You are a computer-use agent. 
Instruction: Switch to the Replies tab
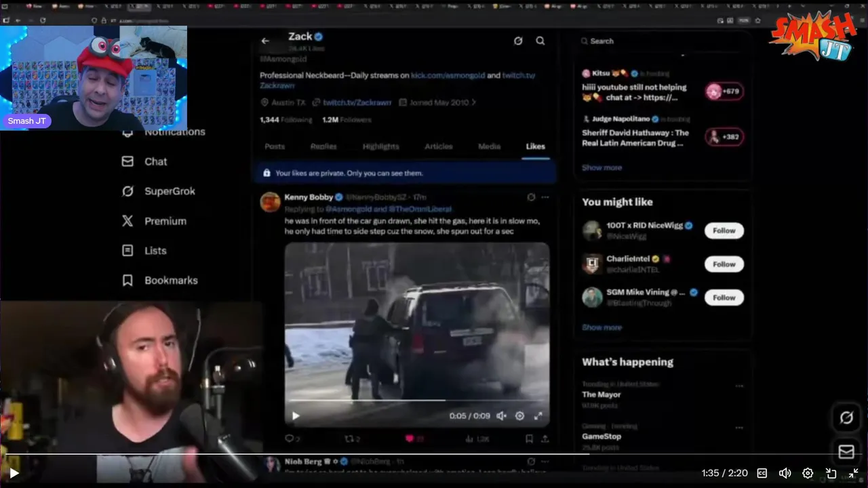click(323, 146)
